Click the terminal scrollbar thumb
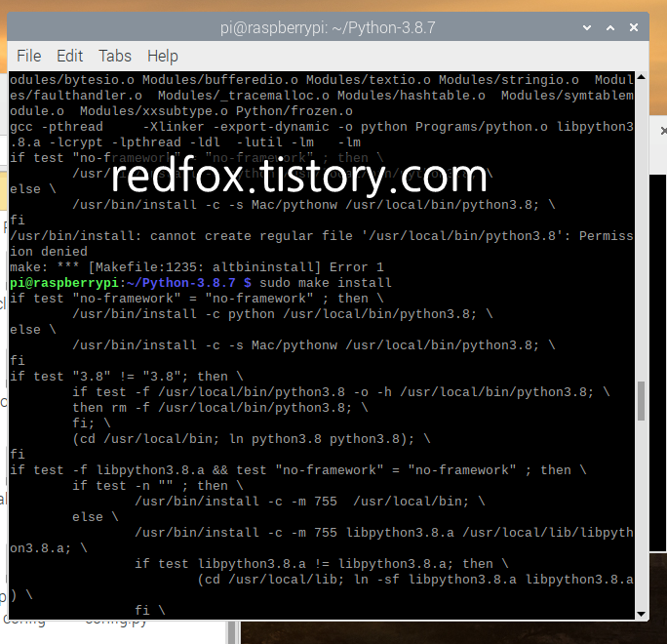The height and width of the screenshot is (644, 667). click(x=641, y=401)
